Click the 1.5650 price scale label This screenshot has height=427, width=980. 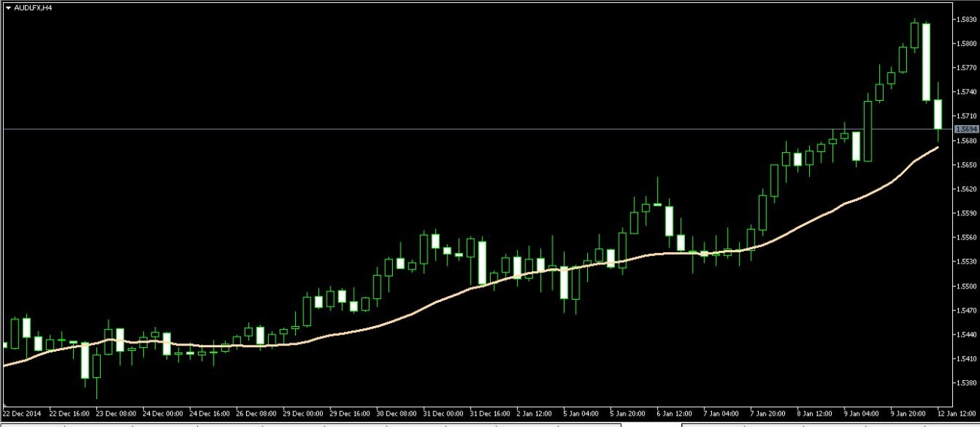coord(966,165)
